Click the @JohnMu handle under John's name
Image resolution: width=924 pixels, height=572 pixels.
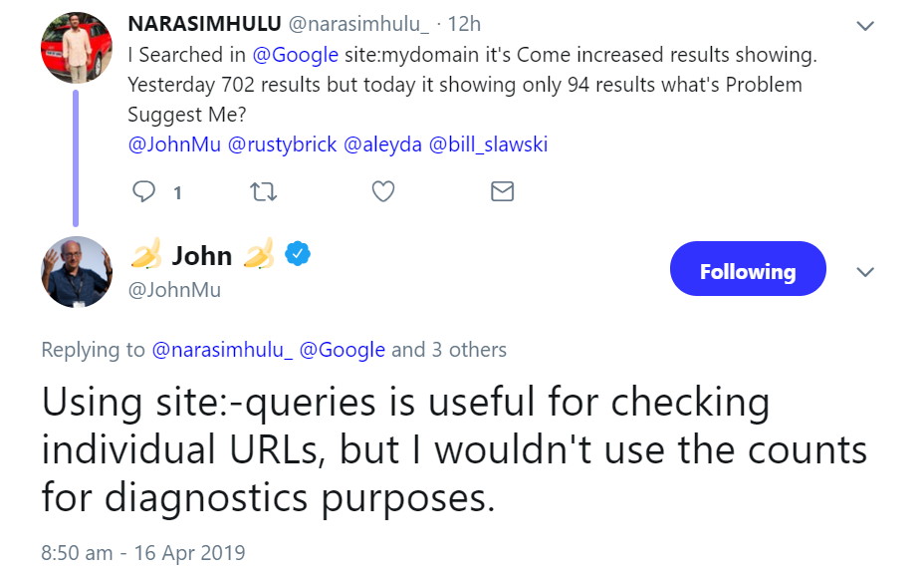(x=175, y=290)
